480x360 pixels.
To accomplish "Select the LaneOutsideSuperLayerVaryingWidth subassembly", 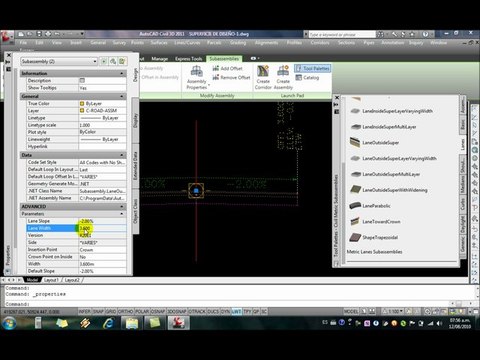I will (393, 158).
